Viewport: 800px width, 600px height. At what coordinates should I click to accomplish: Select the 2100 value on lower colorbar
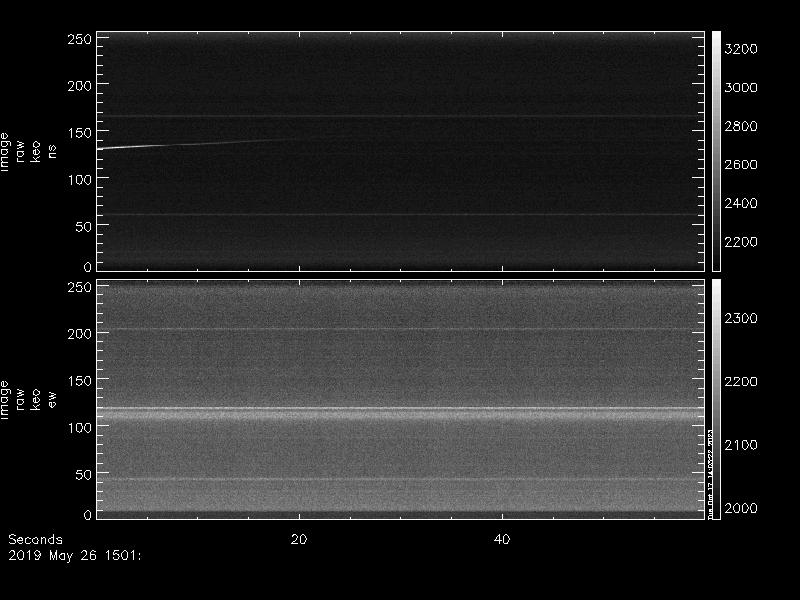click(x=741, y=445)
